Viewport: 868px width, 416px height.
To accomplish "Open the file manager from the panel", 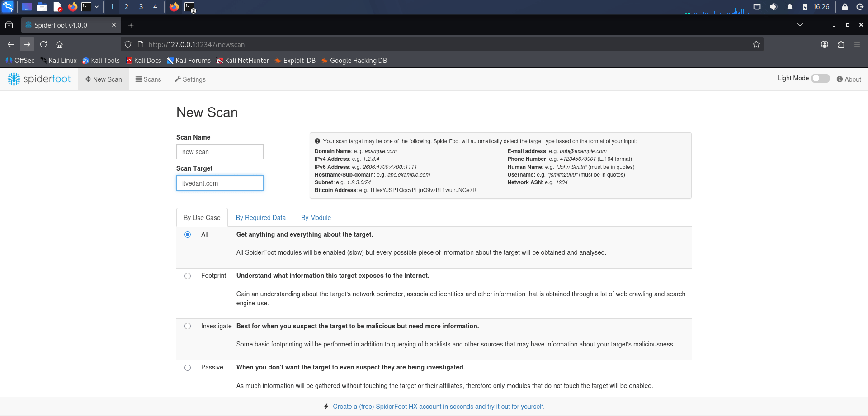I will tap(42, 7).
